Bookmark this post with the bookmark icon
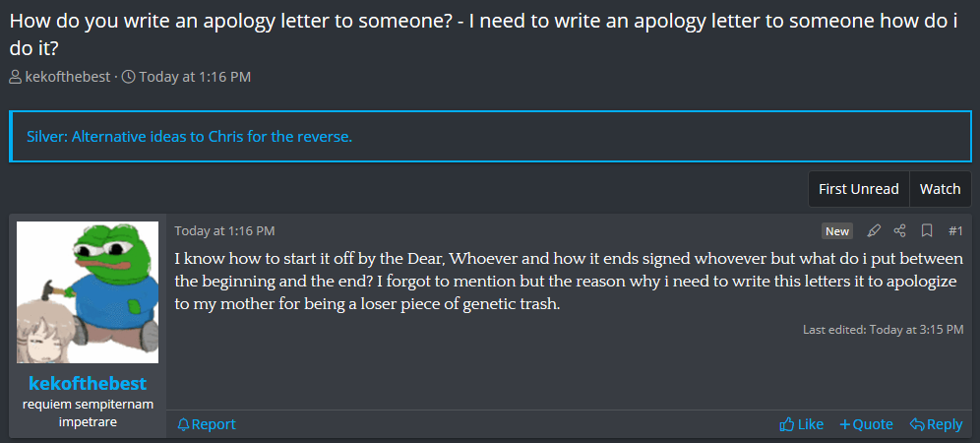The image size is (980, 443). [927, 231]
